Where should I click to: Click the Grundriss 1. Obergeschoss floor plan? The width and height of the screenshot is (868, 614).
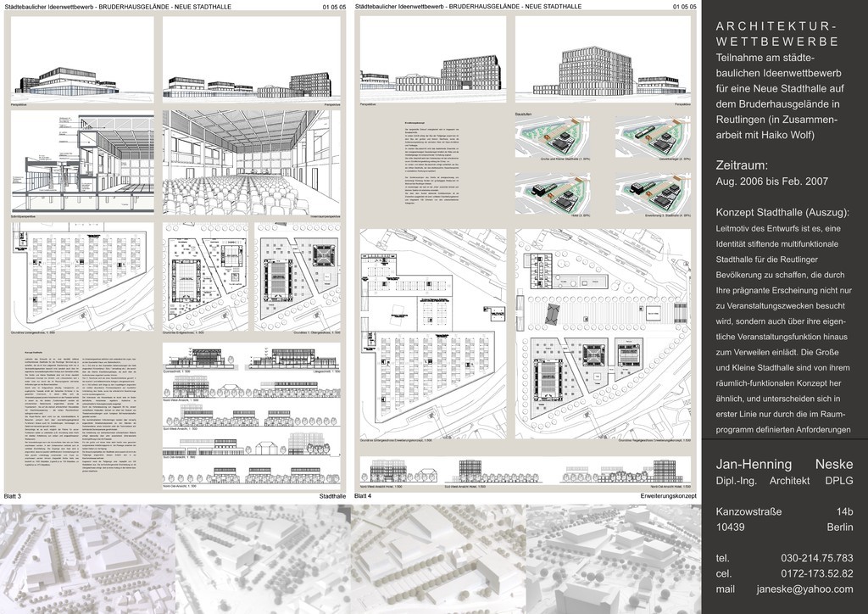[298, 276]
